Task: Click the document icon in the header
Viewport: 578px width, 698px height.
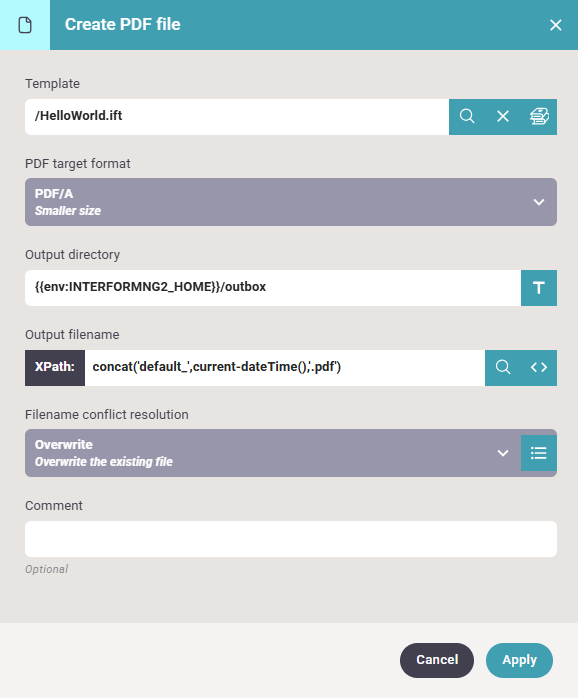Action: 25,25
